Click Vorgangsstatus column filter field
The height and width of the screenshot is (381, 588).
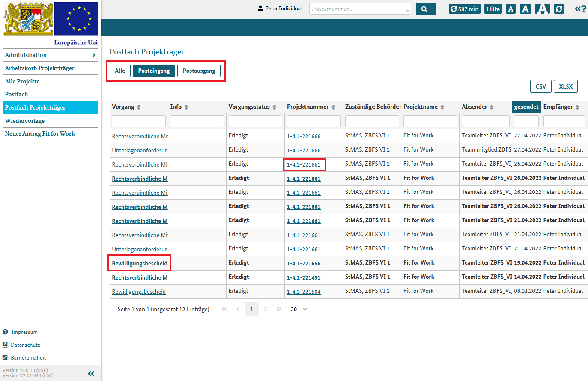[255, 121]
